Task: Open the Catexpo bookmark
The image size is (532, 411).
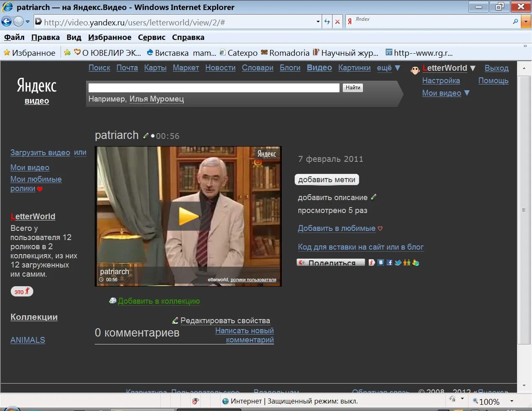Action: 239,53
